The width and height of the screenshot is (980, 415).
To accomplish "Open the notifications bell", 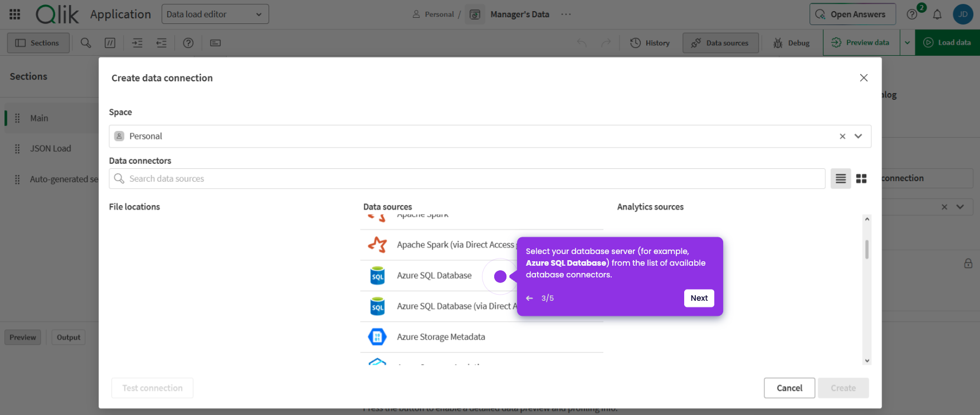I will (938, 14).
